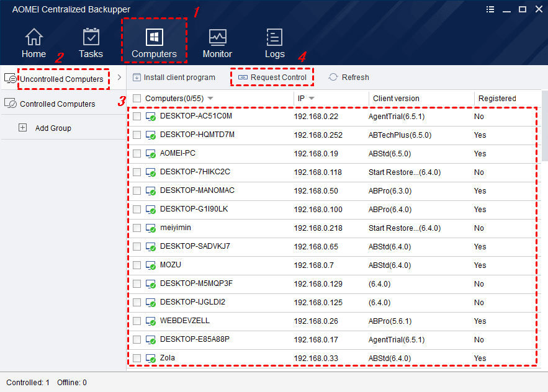Switch to the Monitor tab label

(217, 54)
